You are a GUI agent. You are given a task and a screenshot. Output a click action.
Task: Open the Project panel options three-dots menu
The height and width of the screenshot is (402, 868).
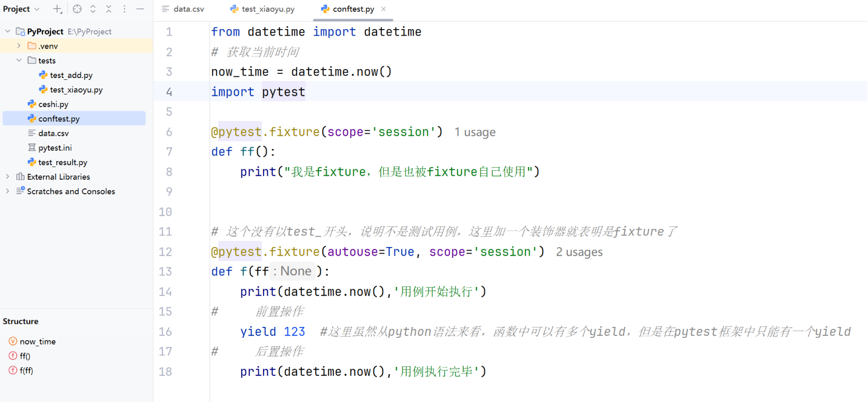point(124,9)
